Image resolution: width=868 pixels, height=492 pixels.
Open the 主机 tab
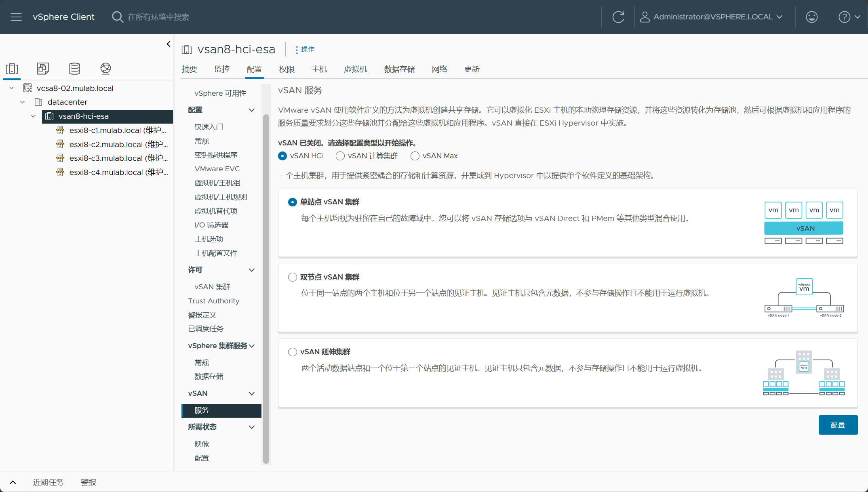(319, 69)
